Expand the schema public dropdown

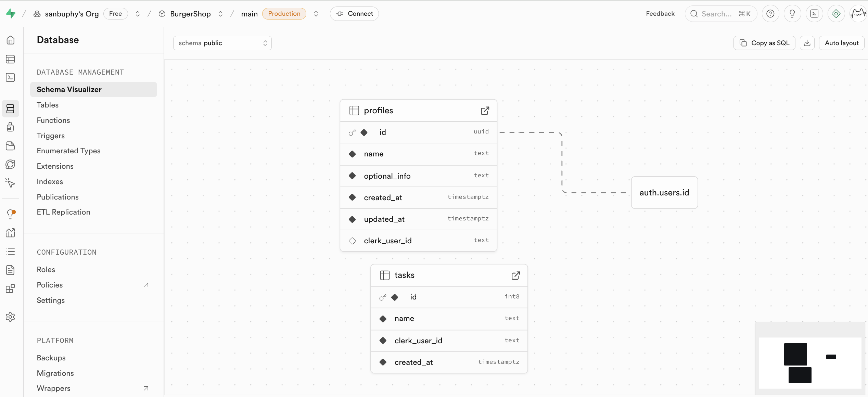pos(222,43)
